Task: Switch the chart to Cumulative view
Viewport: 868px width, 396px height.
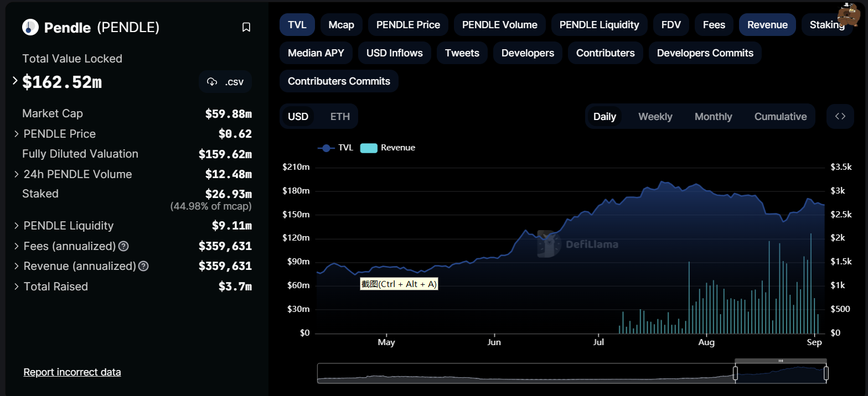Action: click(780, 117)
